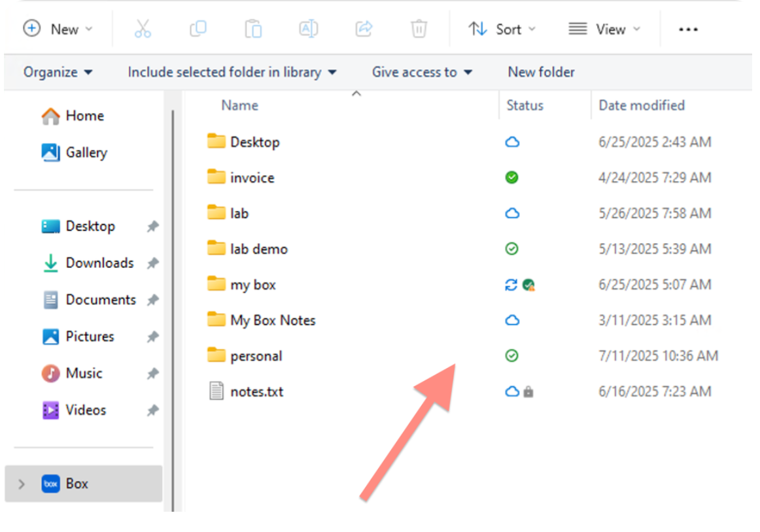Select the lab demo folder
This screenshot has width=760, height=532.
[x=258, y=249]
